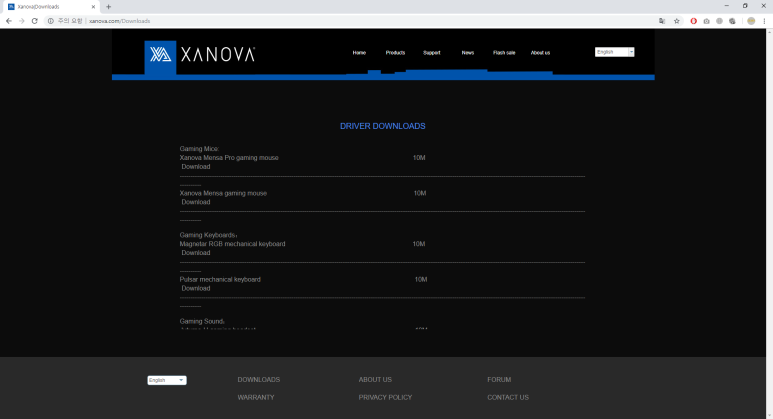
Task: Click the 10M size beside Pulsar keyboard
Action: (421, 279)
